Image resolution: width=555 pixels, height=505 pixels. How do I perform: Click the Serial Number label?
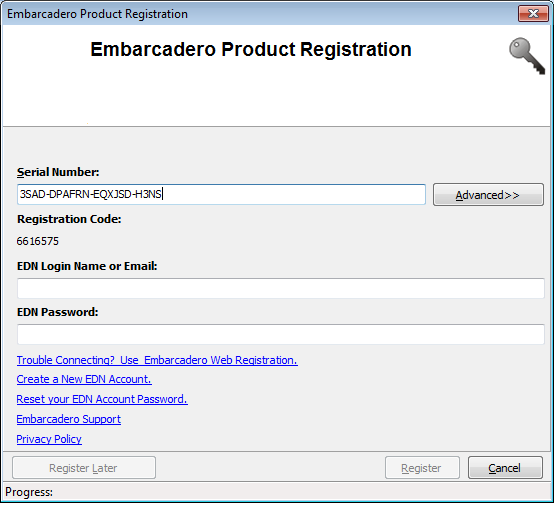tap(58, 172)
